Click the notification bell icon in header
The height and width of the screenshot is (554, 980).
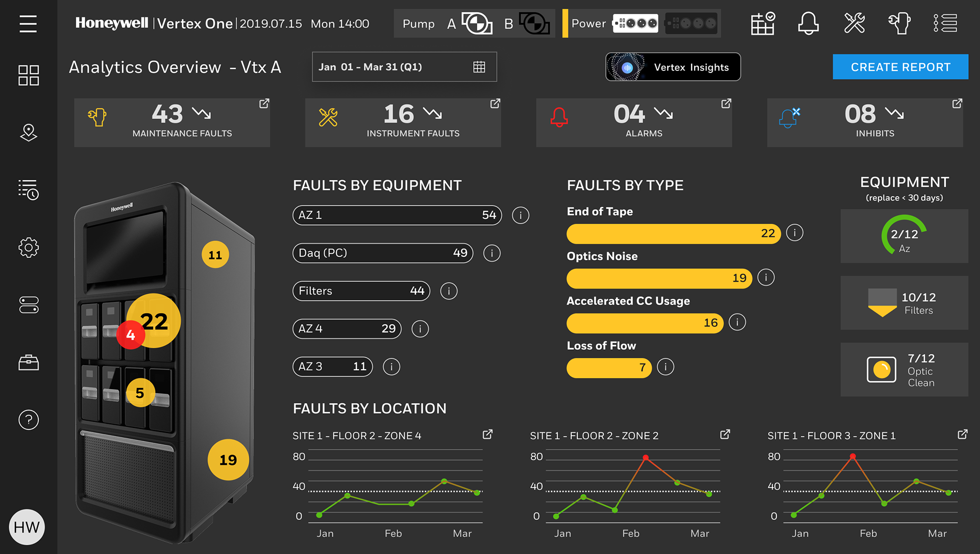point(808,23)
